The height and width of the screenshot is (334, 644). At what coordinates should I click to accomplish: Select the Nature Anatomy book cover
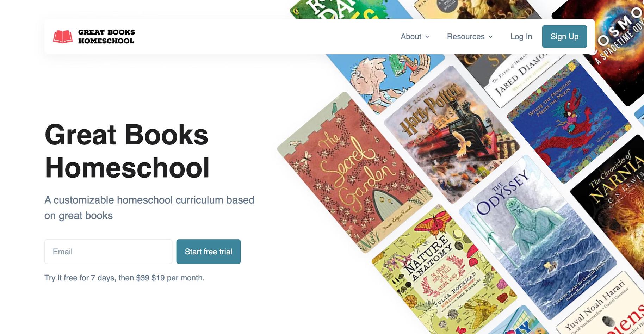tap(444, 271)
